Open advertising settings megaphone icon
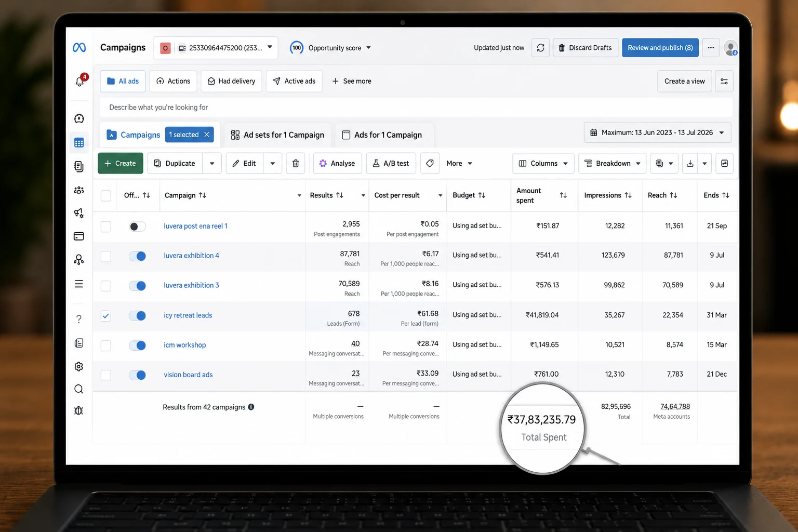The image size is (798, 532). pos(79,213)
